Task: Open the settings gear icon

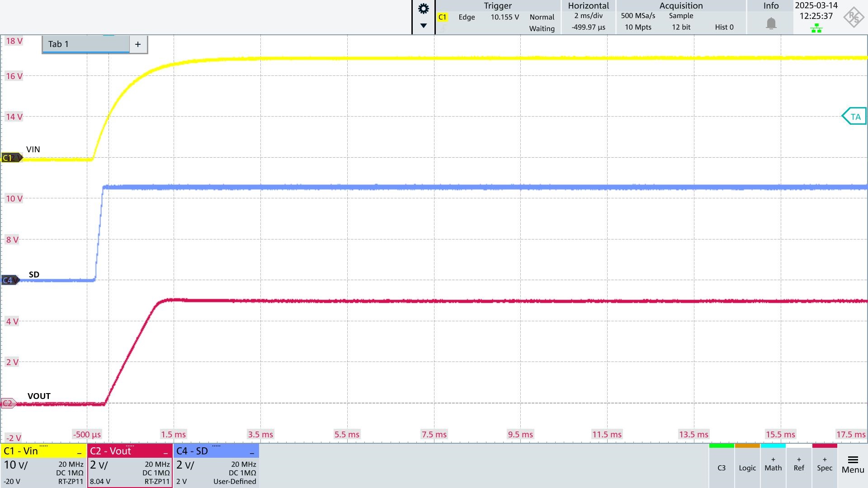Action: coord(423,8)
